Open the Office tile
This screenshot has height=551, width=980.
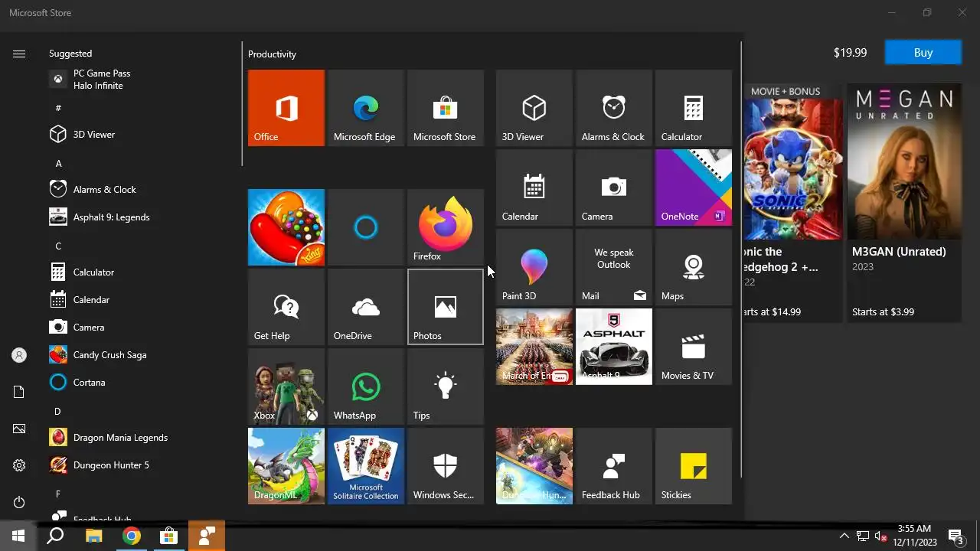coord(286,108)
